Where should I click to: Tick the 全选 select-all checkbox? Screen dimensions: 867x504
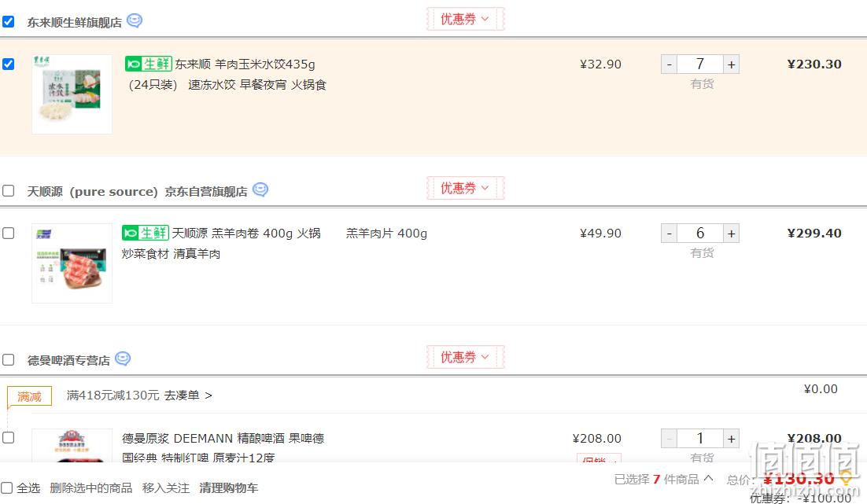[6, 488]
